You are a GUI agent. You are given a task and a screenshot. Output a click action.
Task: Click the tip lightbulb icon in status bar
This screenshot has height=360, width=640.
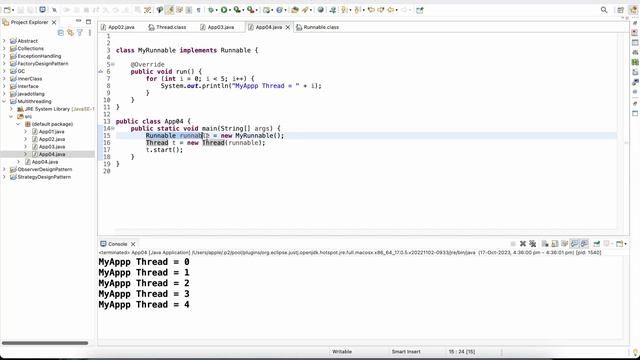635,351
